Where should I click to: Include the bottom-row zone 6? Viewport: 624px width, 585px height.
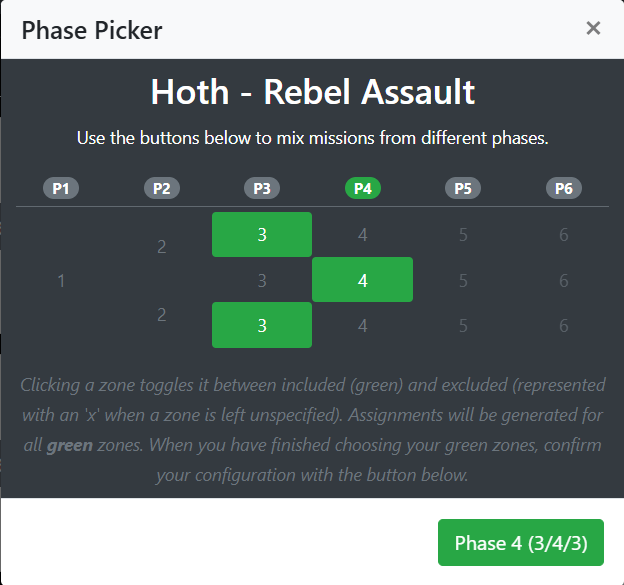pyautogui.click(x=564, y=325)
